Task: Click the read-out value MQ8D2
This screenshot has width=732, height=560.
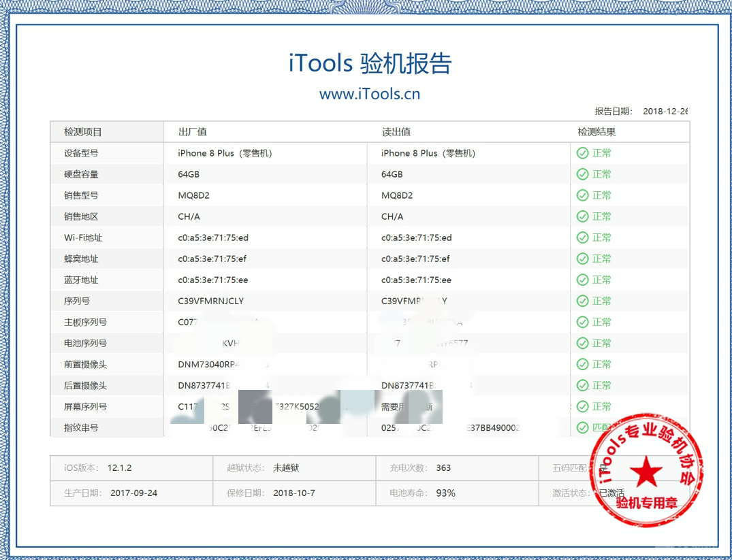Action: tap(397, 195)
